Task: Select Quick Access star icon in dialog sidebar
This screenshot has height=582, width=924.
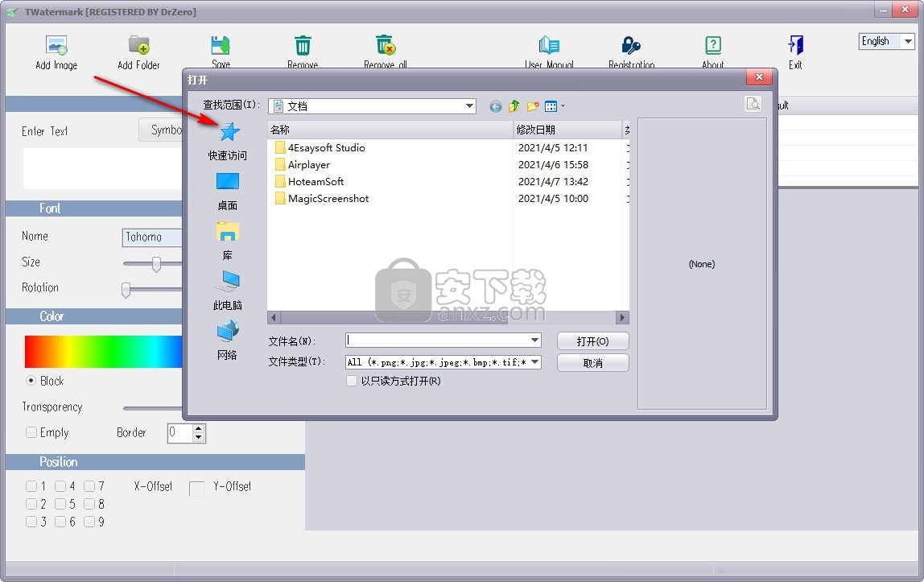Action: [229, 132]
